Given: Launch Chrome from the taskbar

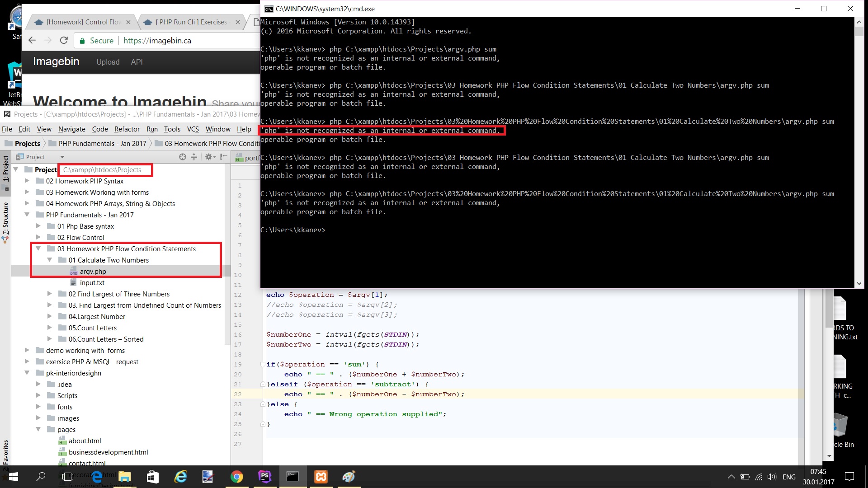Looking at the screenshot, I should [236, 476].
